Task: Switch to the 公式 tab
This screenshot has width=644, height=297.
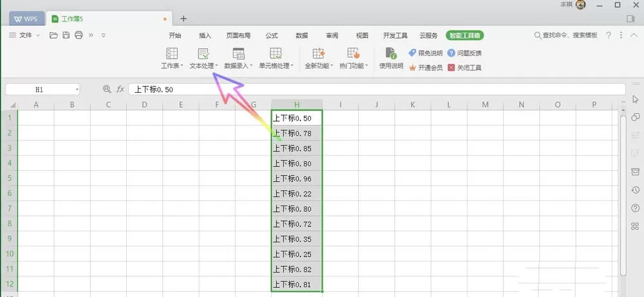Action: [272, 35]
